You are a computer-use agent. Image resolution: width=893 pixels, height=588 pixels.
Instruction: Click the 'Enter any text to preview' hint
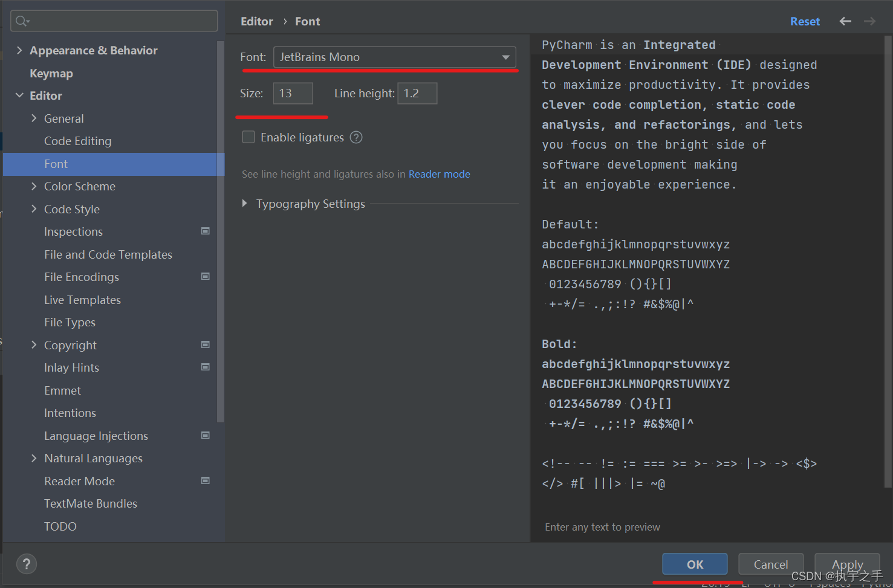(x=602, y=527)
